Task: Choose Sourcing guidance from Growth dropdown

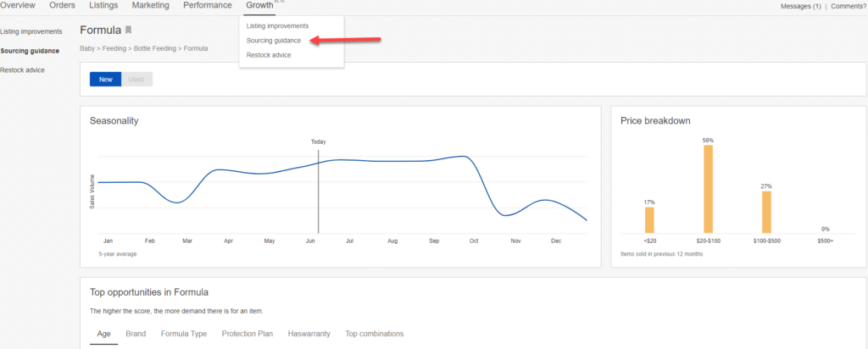Action: pos(273,41)
